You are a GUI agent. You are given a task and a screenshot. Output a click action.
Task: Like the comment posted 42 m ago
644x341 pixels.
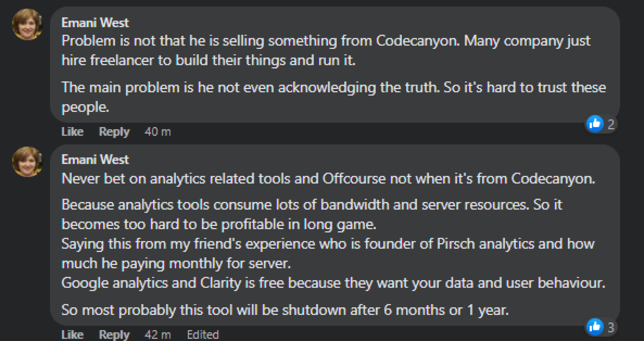click(x=72, y=334)
